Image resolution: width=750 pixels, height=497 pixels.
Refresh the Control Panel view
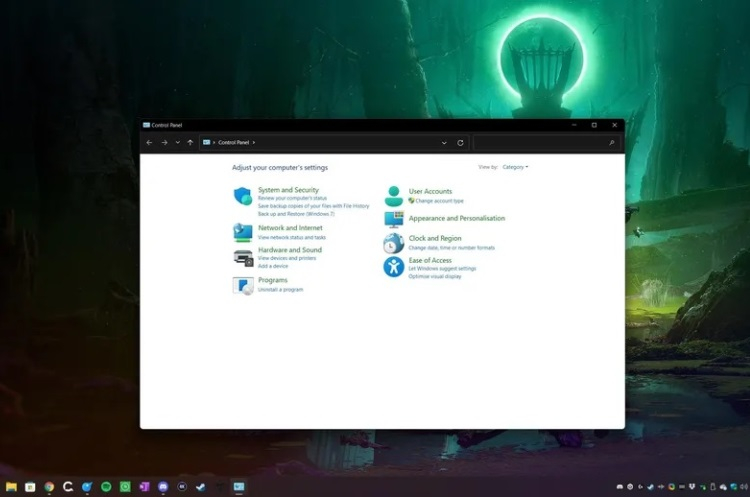(x=460, y=143)
